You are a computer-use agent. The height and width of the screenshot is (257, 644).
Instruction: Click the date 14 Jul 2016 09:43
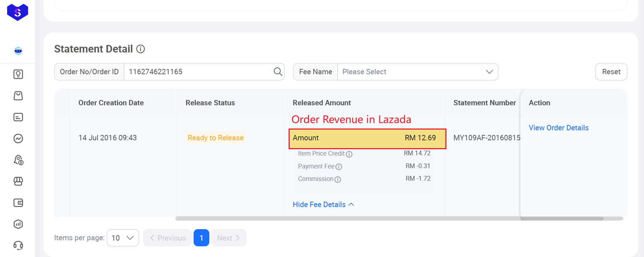108,138
